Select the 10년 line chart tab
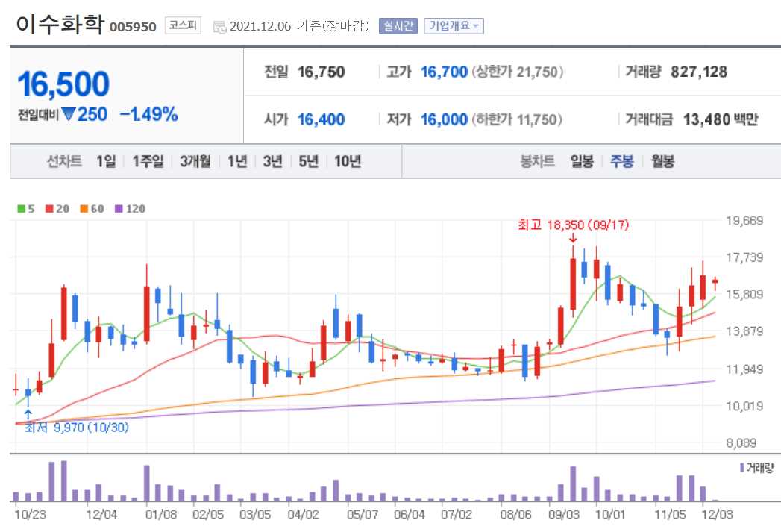 coord(348,161)
